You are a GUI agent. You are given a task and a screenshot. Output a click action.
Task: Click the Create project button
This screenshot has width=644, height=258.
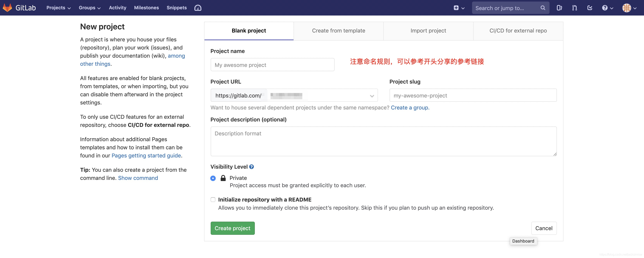pyautogui.click(x=233, y=228)
